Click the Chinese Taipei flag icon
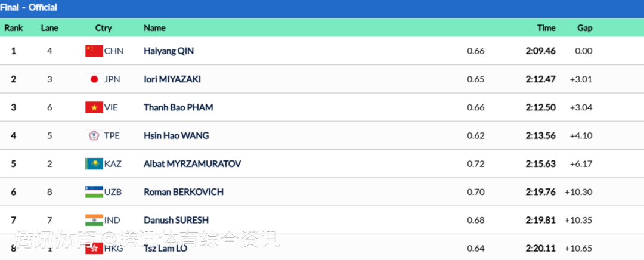The image size is (644, 260). (x=94, y=135)
